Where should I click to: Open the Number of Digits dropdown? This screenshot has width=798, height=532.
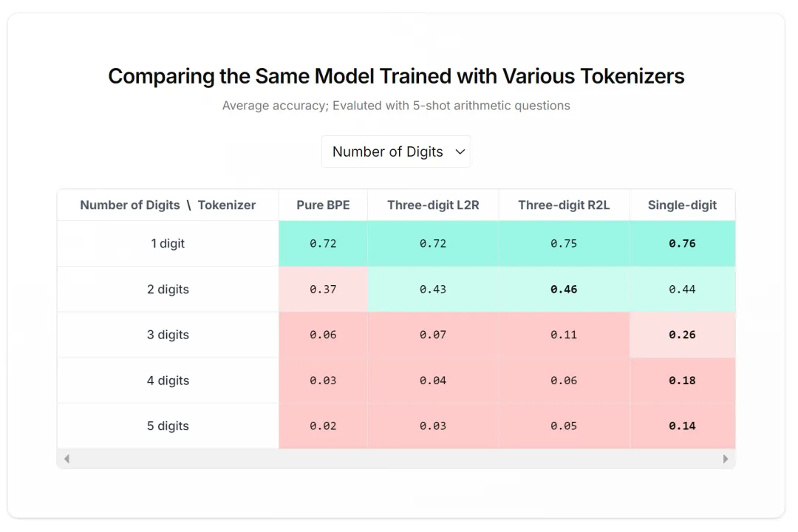tap(396, 151)
